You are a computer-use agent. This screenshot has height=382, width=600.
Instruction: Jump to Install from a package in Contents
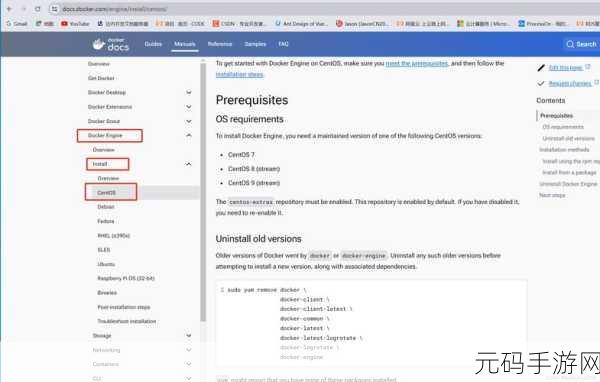[569, 173]
